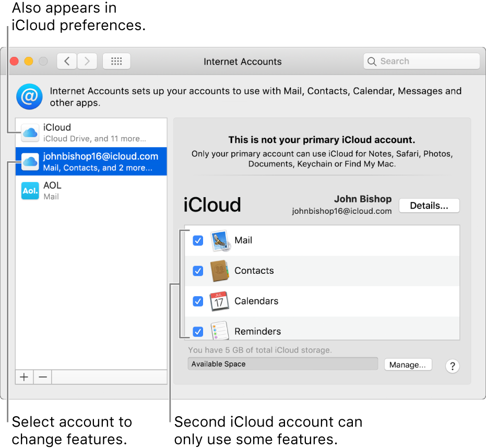Toggle the Reminders checkbox off

coord(197,331)
